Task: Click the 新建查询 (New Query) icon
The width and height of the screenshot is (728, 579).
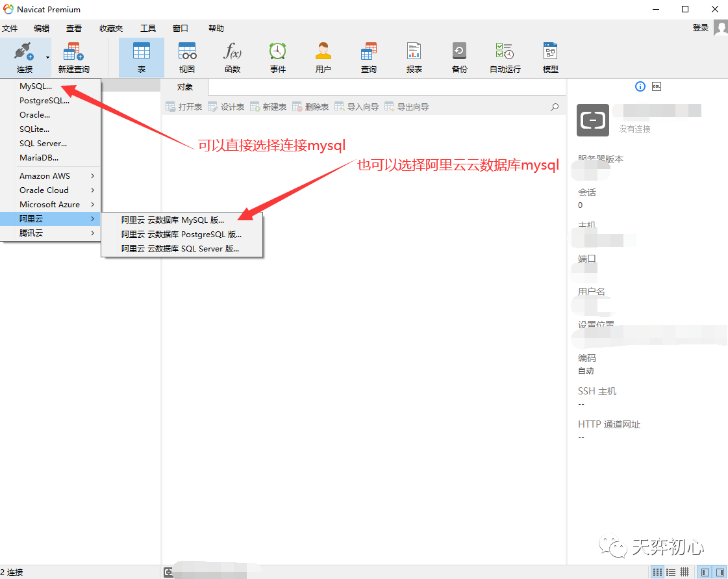Action: click(x=73, y=58)
